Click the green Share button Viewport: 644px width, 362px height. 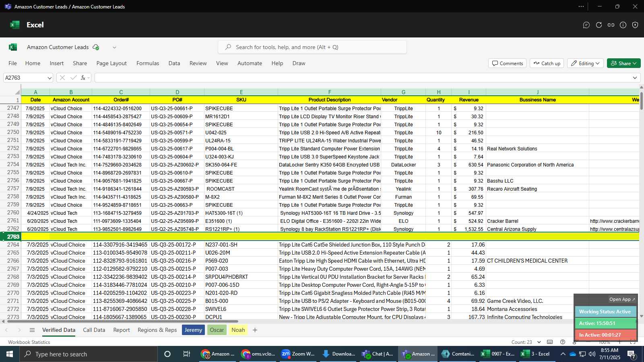click(x=623, y=63)
